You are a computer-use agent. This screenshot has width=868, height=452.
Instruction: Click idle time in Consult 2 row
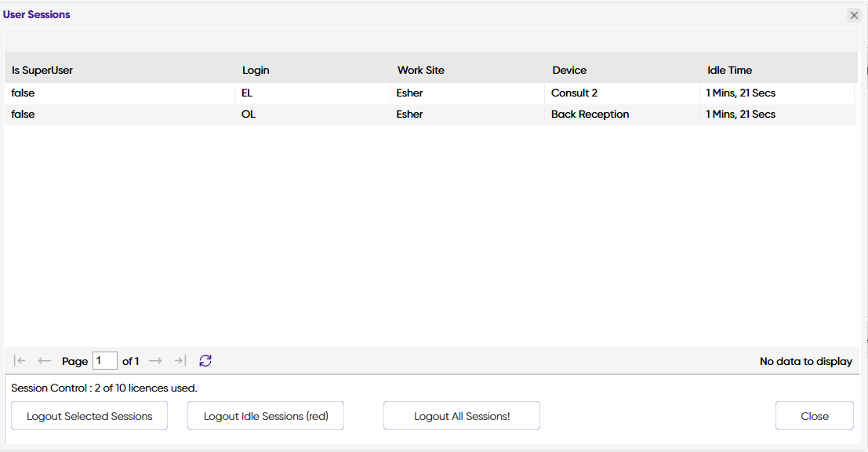[777, 93]
